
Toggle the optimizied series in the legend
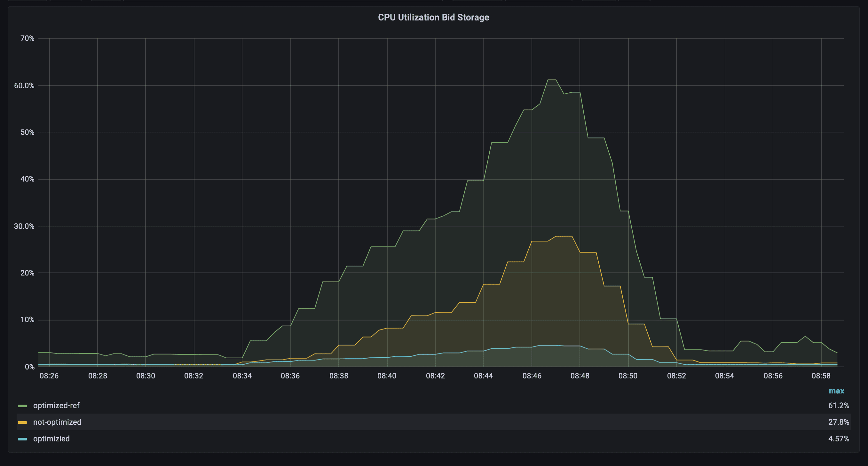point(51,439)
